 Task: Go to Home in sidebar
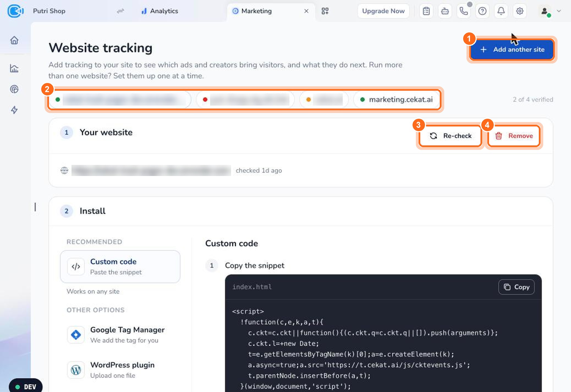(14, 40)
